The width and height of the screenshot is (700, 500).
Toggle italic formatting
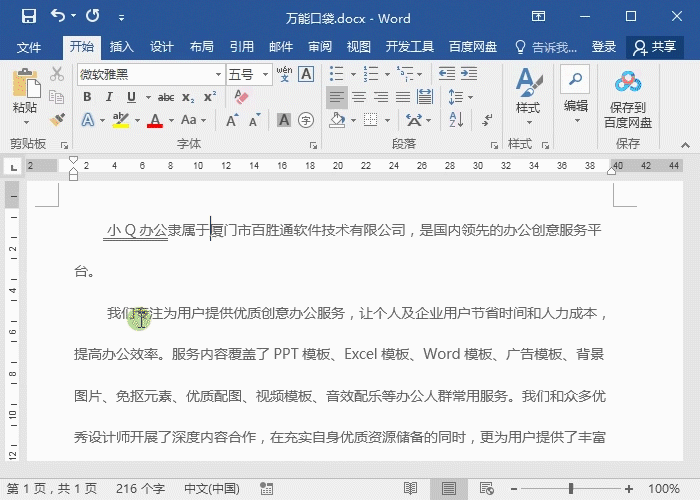coord(109,97)
